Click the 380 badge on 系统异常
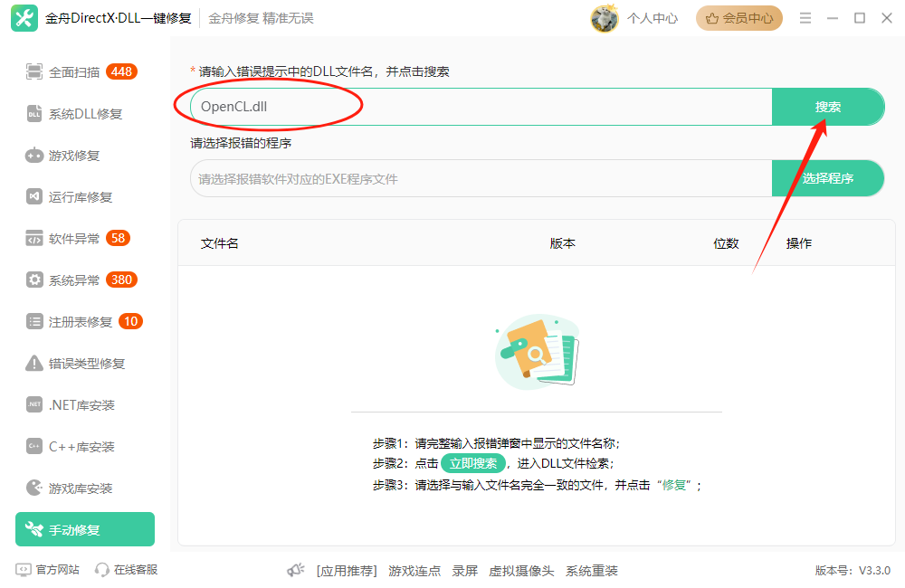The width and height of the screenshot is (905, 588). [122, 280]
